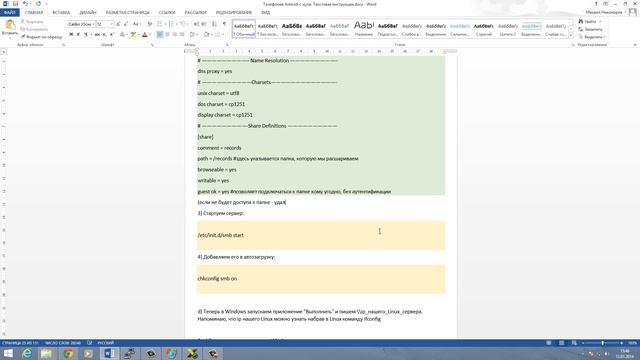Toggle left text alignment

point(160,35)
